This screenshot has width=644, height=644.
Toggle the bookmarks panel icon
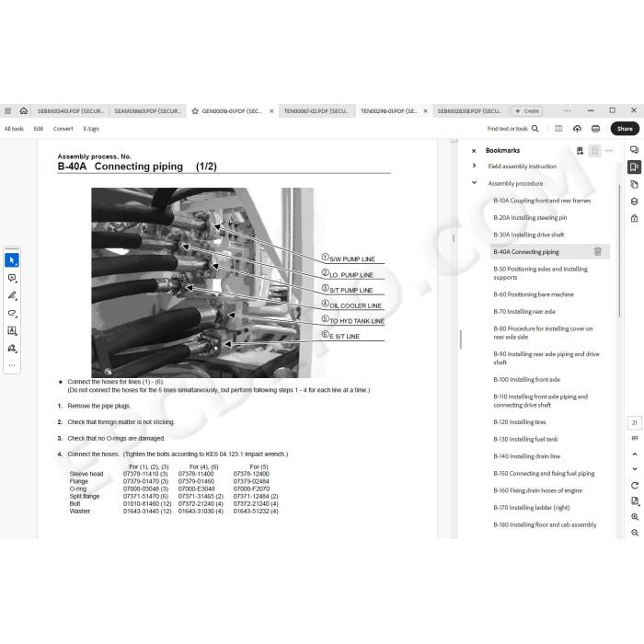pos(634,167)
